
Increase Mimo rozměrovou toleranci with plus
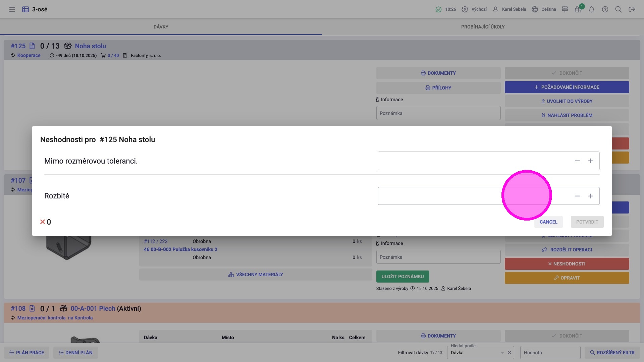591,161
